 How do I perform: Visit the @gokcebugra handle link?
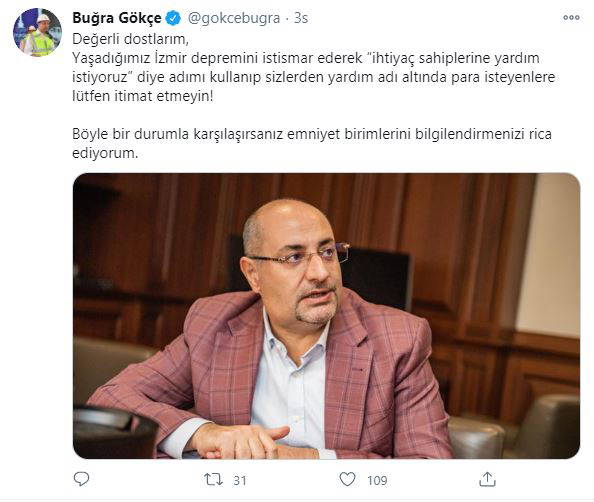(234, 18)
